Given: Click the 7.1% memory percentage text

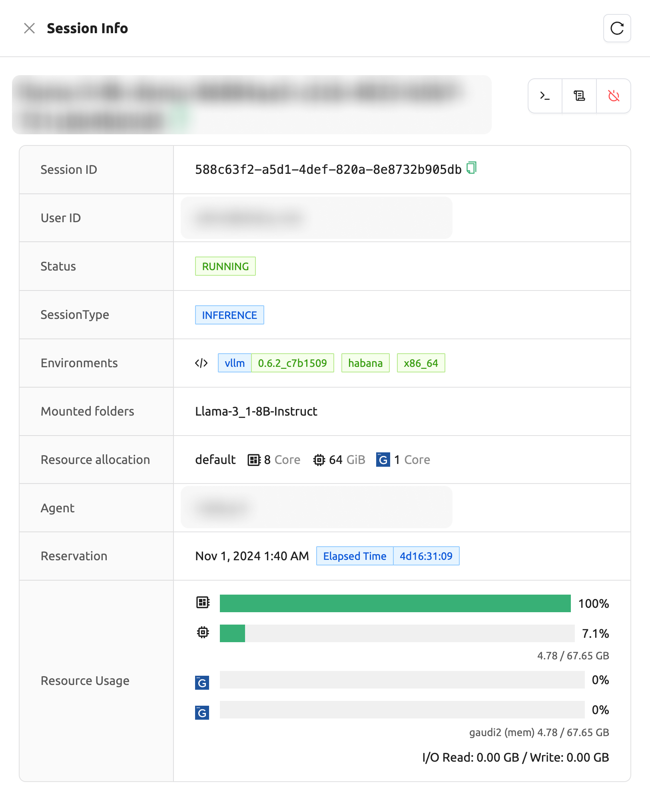Looking at the screenshot, I should [x=596, y=633].
